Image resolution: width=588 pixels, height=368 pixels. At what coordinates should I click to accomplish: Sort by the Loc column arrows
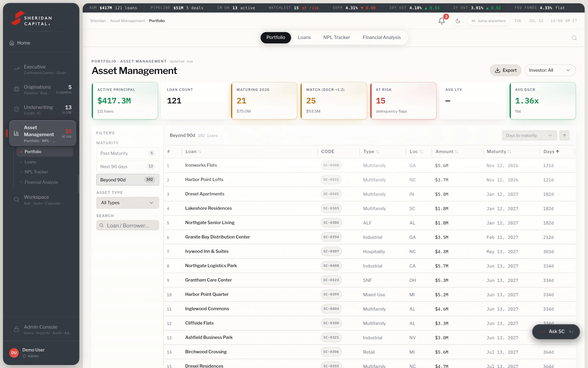tap(421, 152)
